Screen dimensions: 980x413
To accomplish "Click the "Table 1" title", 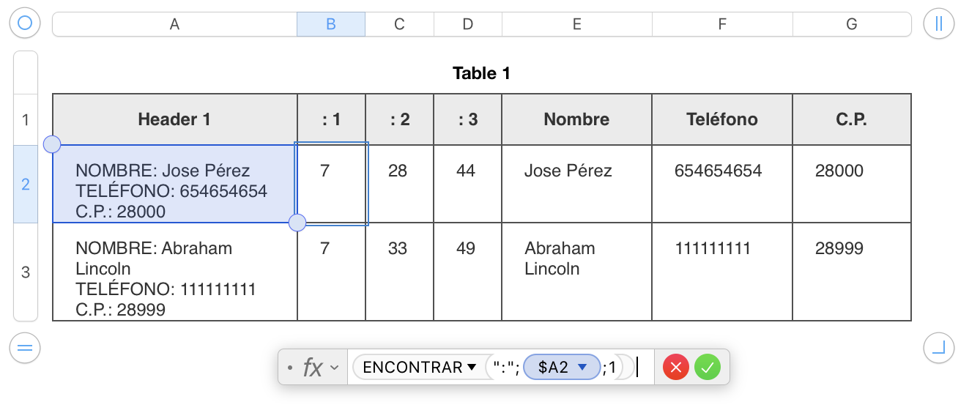I will pyautogui.click(x=481, y=73).
